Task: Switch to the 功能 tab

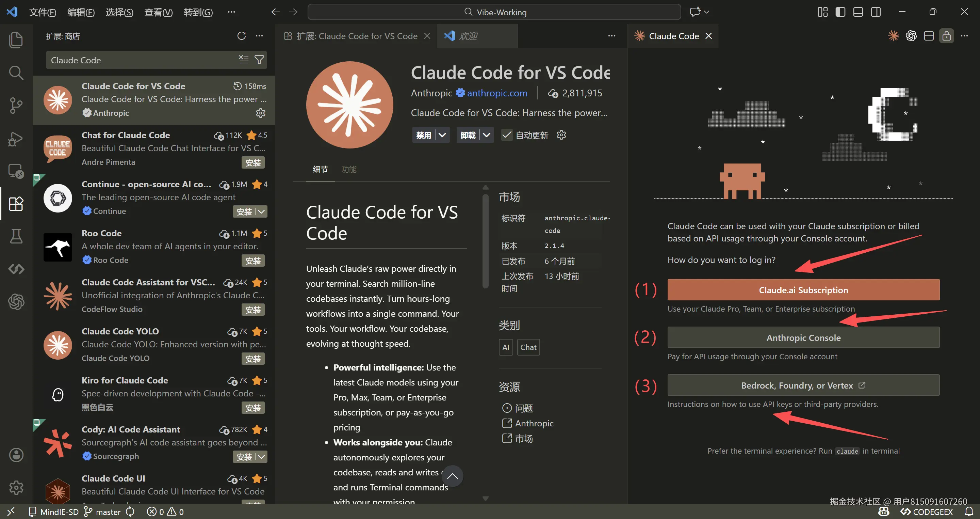Action: [349, 169]
